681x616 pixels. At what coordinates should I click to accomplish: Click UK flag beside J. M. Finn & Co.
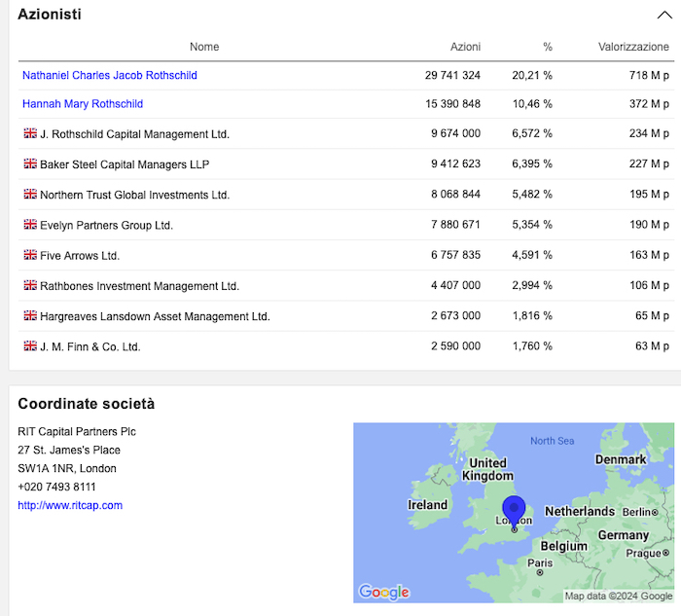coord(30,346)
